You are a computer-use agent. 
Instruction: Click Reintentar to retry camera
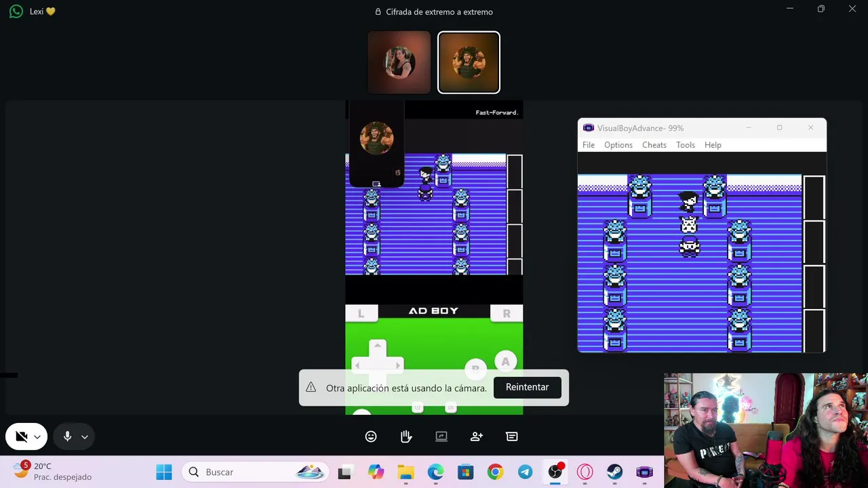[x=527, y=387]
